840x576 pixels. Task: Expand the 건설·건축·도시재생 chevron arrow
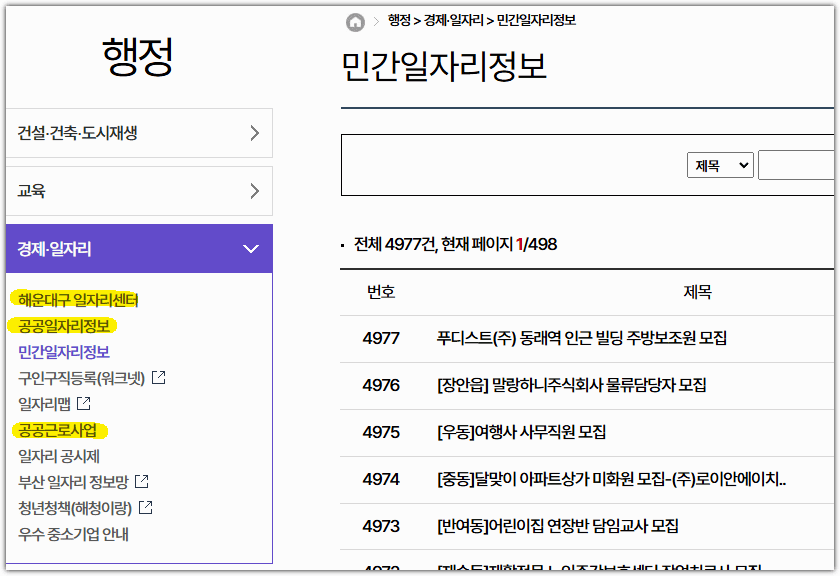tap(254, 133)
